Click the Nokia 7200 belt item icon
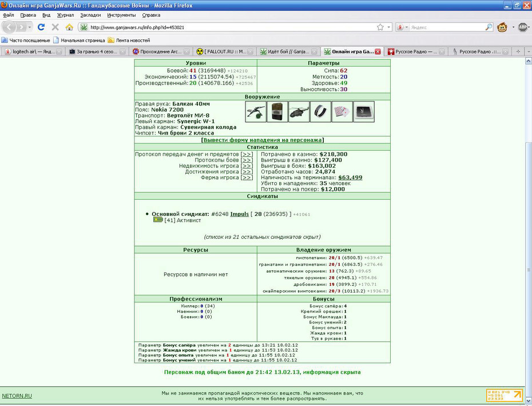This screenshot has height=406, width=532. coord(277,112)
